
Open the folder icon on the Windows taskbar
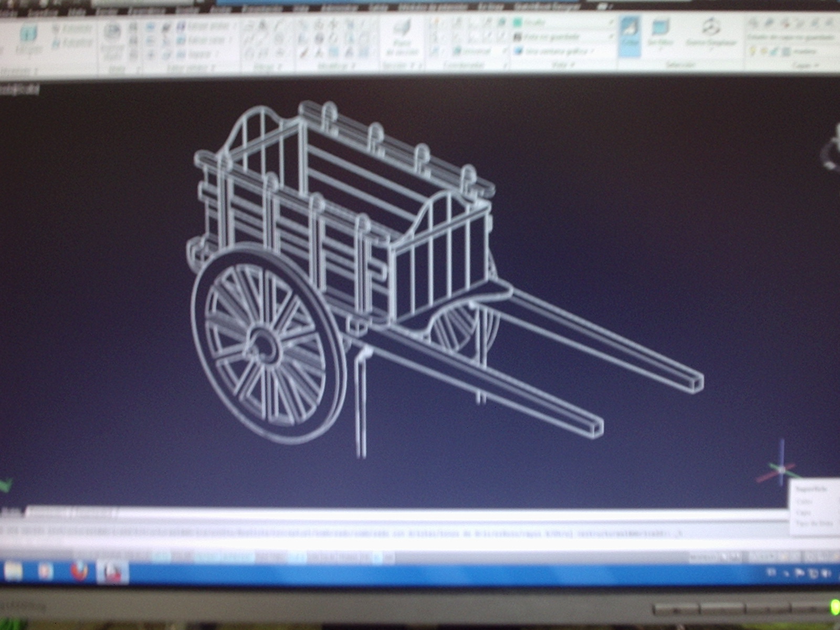14,570
